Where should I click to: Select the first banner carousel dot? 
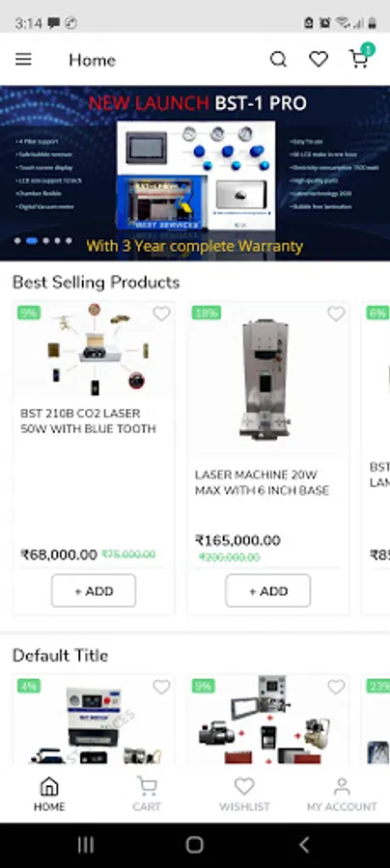tap(17, 241)
